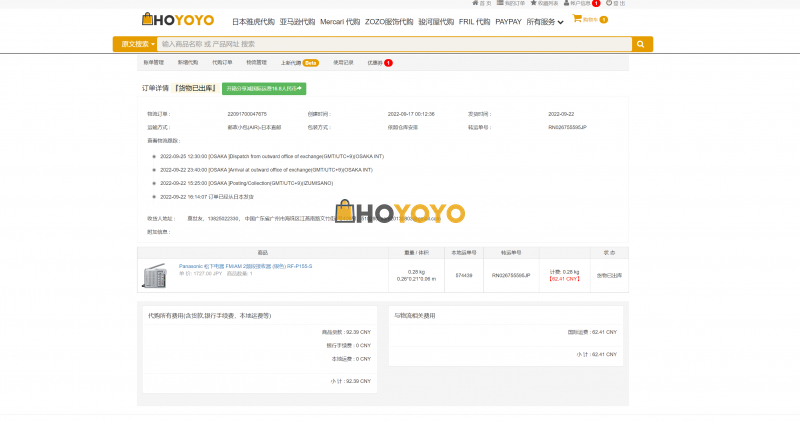Open the star favorites list link
This screenshot has height=422, width=800.
point(544,3)
